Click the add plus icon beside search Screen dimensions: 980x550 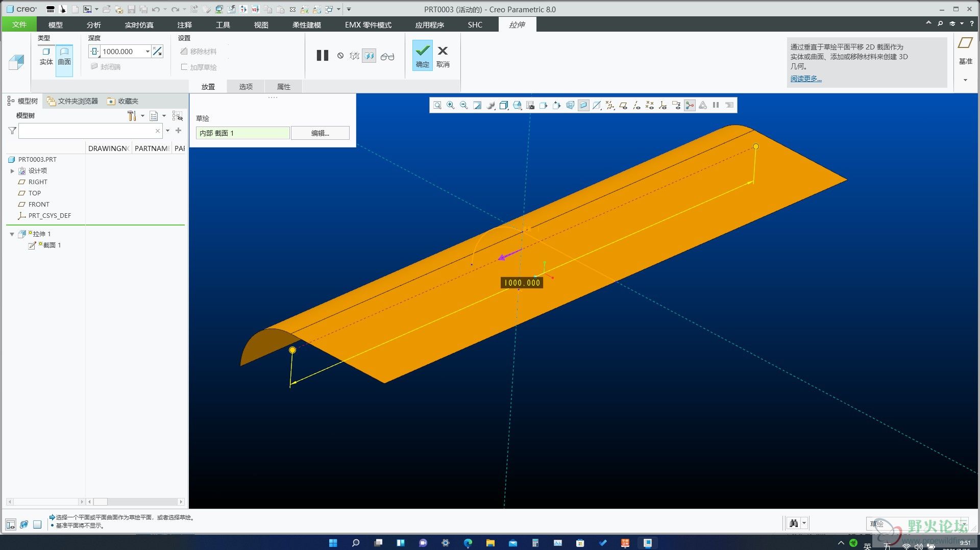[x=178, y=131]
